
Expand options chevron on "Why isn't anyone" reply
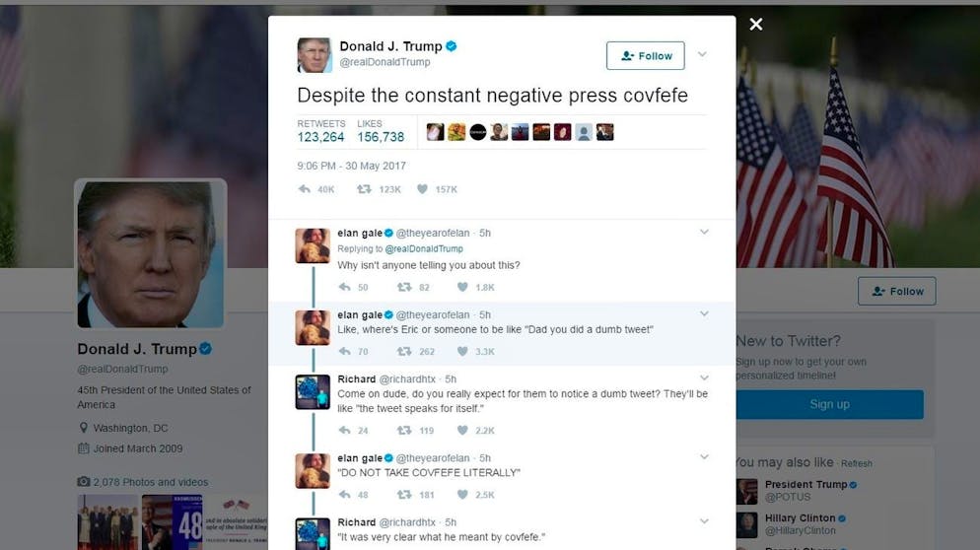704,232
